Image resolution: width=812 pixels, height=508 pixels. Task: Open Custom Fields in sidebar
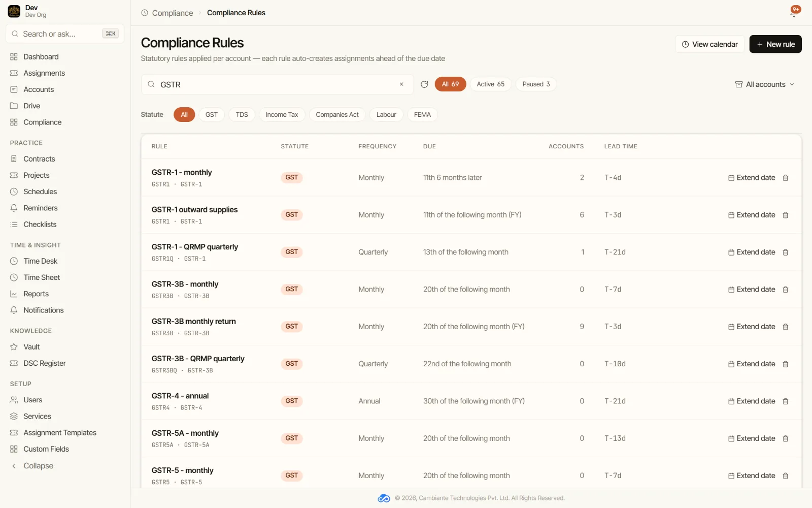click(46, 449)
